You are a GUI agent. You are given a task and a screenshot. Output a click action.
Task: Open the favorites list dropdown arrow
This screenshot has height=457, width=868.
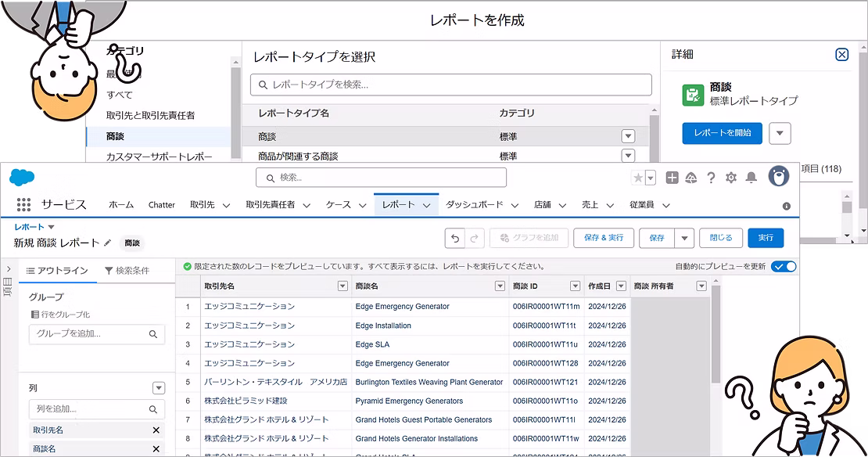click(651, 178)
